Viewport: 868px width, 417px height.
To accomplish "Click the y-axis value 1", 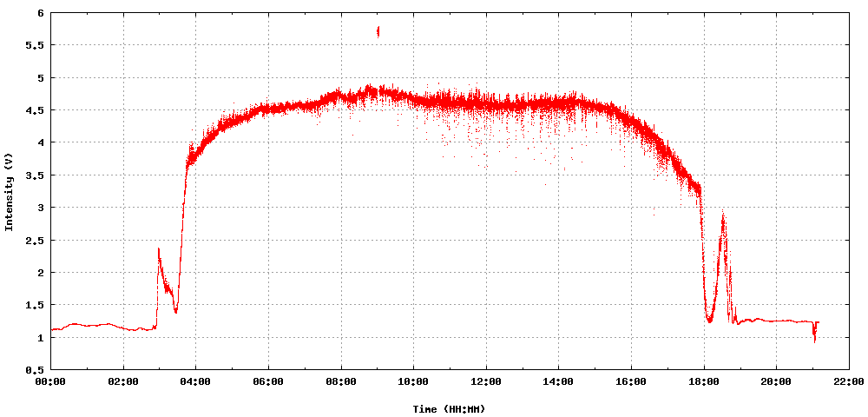I will 41,337.
